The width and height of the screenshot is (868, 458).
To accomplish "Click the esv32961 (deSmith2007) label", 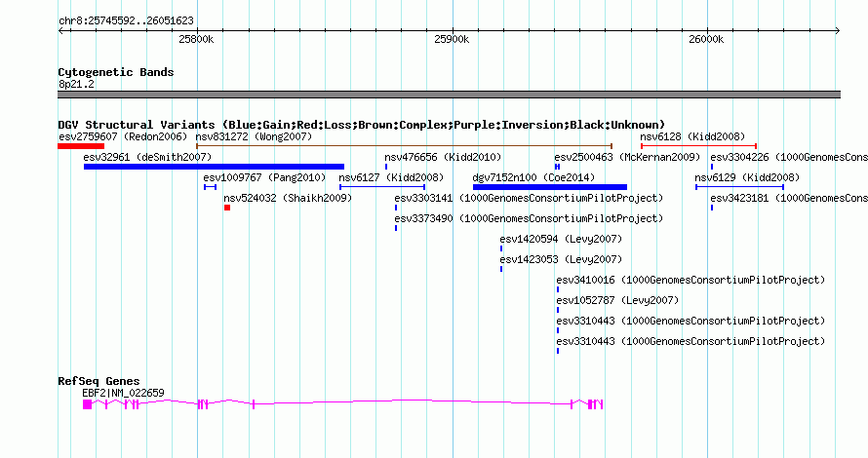I will pyautogui.click(x=147, y=157).
